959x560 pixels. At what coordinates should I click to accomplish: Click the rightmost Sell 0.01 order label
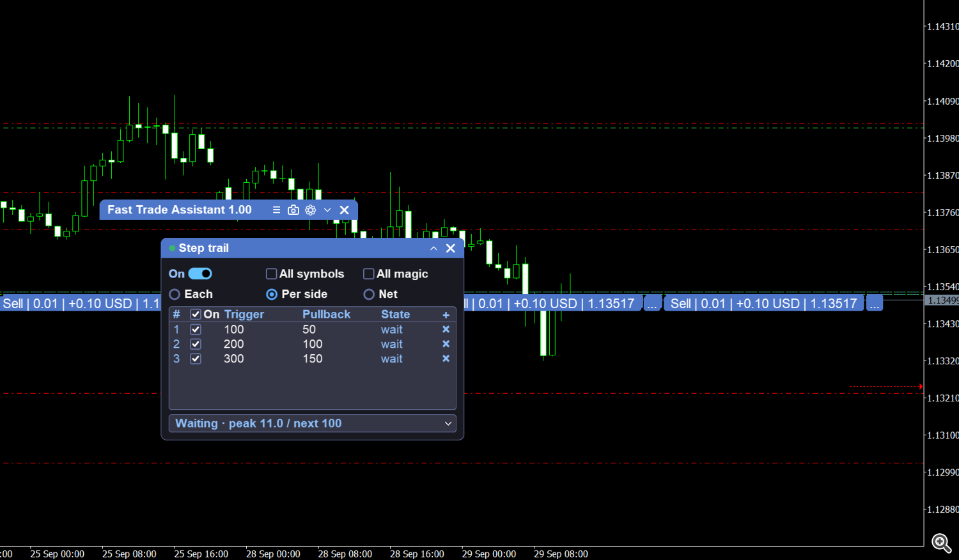[x=763, y=304]
